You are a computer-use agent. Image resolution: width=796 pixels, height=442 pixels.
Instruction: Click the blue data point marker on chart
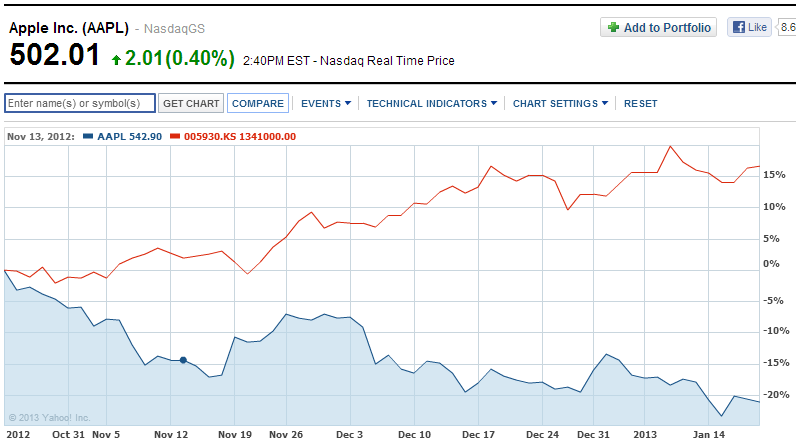[x=183, y=360]
